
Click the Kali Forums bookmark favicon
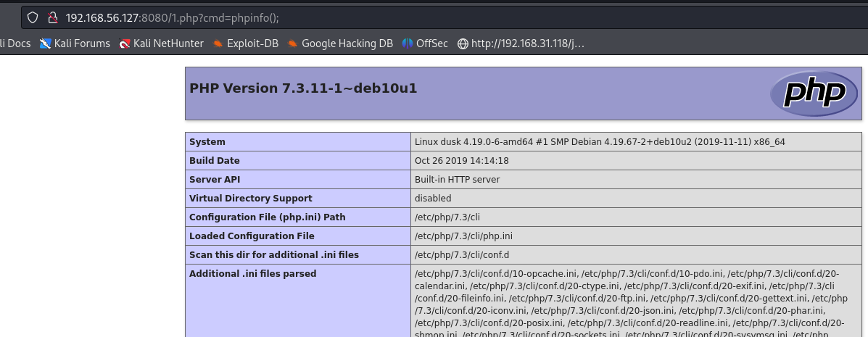46,43
